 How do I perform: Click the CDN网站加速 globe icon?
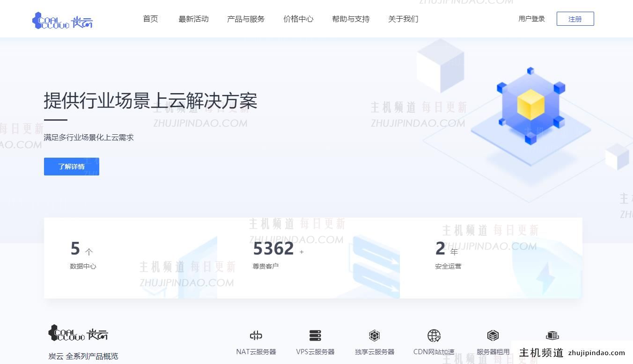point(434,335)
